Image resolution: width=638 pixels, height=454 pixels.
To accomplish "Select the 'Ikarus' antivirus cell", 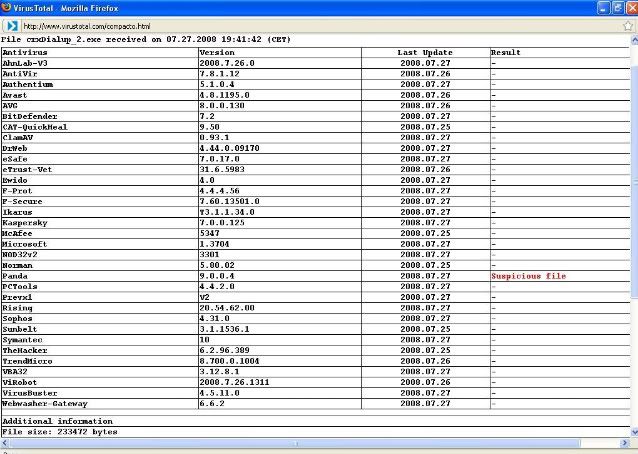I will pyautogui.click(x=100, y=212).
